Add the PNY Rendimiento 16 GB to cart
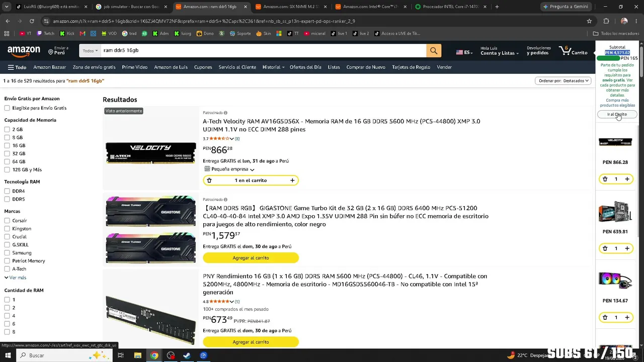 tap(251, 342)
